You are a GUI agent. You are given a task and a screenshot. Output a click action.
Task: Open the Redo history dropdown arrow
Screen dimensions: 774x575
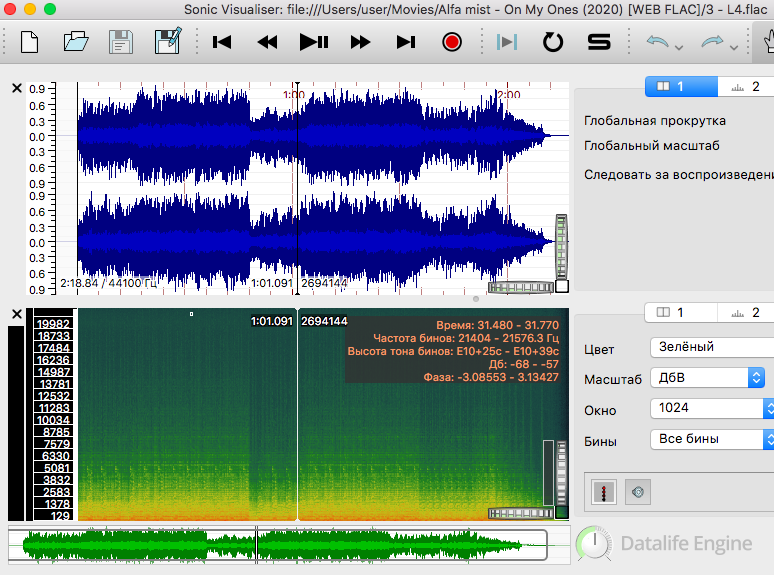pyautogui.click(x=734, y=47)
